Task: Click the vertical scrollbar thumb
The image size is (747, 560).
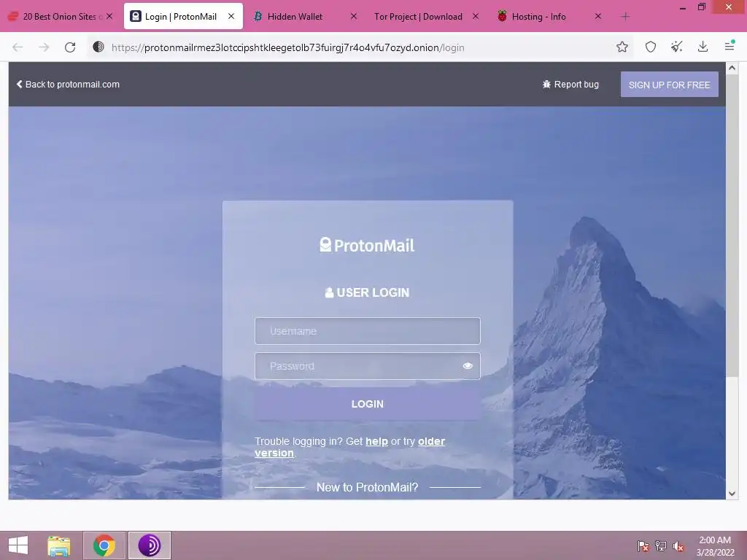Action: 732,226
